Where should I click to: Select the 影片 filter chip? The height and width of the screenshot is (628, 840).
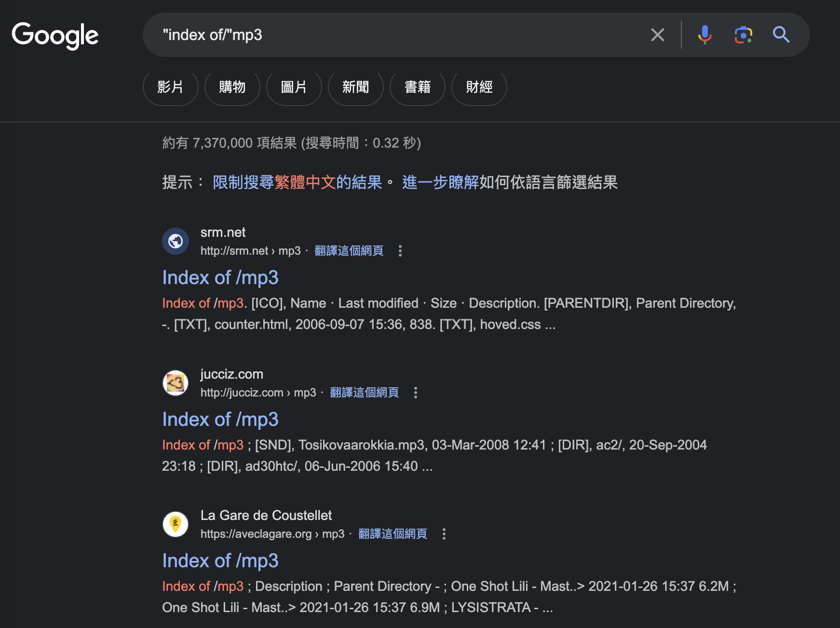click(170, 88)
